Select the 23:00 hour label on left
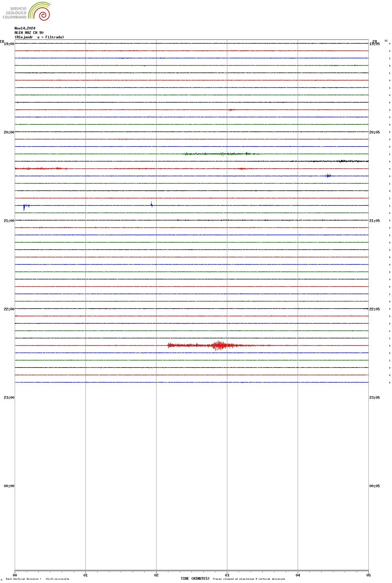 [9, 398]
